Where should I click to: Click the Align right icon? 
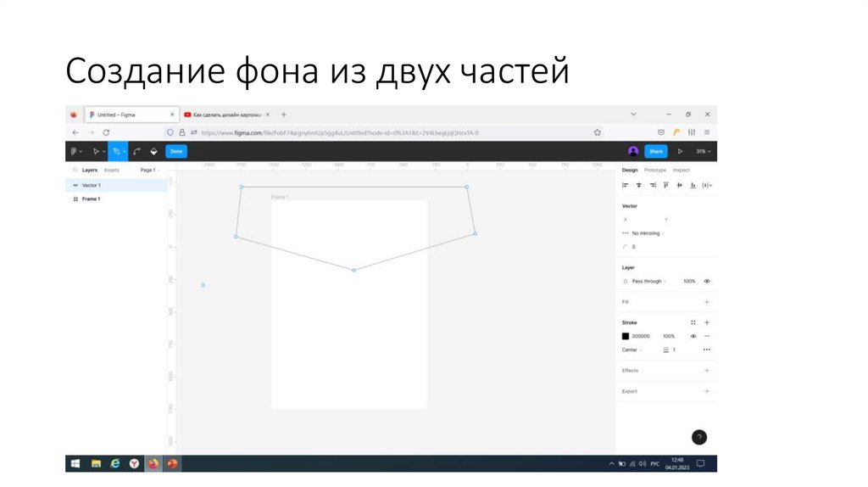(653, 185)
